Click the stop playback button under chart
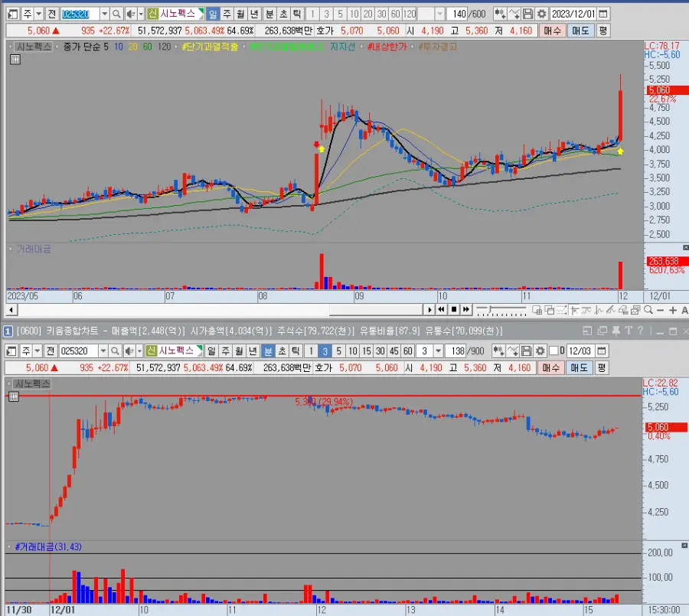 click(454, 310)
